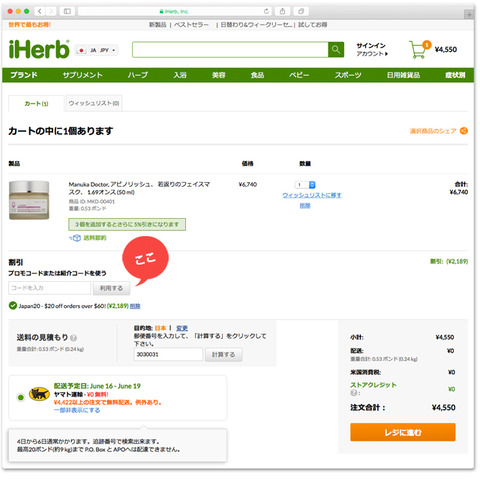
Task: Click the 削除 link under quantity
Action: pyautogui.click(x=305, y=206)
